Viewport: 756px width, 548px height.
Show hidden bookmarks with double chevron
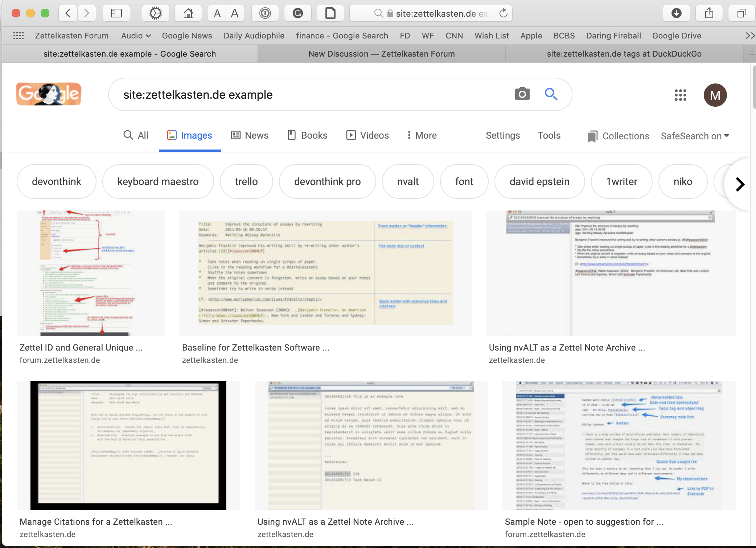pyautogui.click(x=750, y=36)
